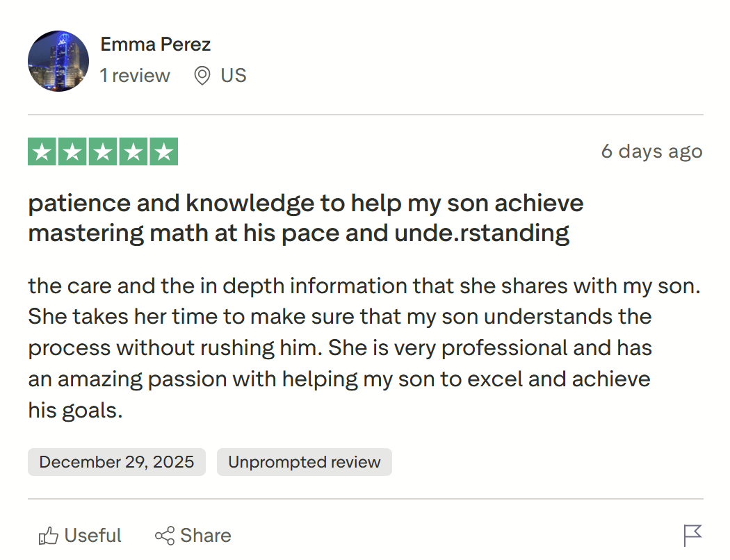The height and width of the screenshot is (560, 730).
Task: Click the thumbs-up Useful icon
Action: 49,535
